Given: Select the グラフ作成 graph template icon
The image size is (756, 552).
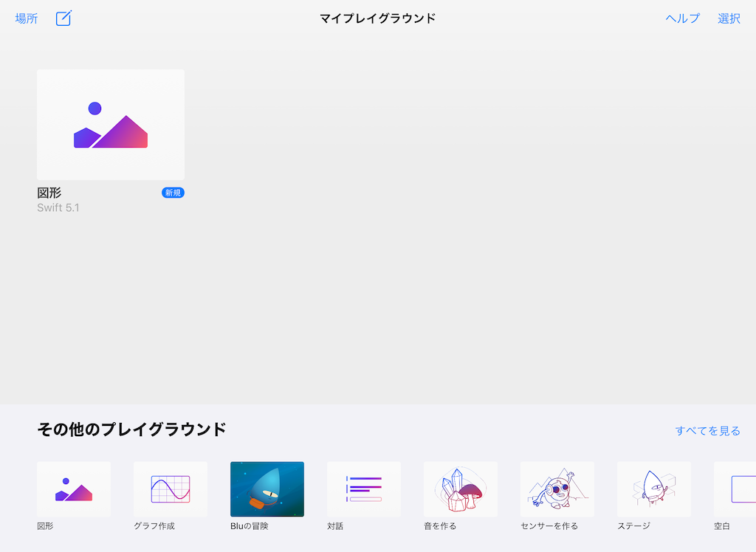Looking at the screenshot, I should pos(171,489).
